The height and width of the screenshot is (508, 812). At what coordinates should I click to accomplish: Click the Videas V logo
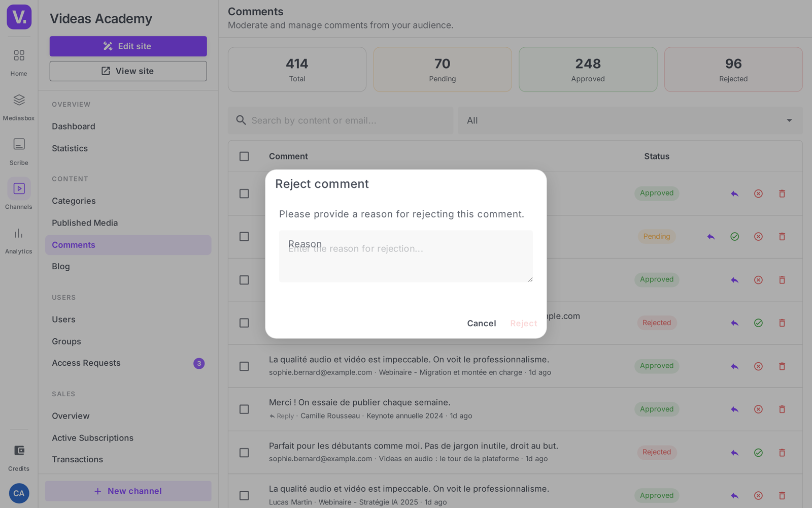coord(19,17)
